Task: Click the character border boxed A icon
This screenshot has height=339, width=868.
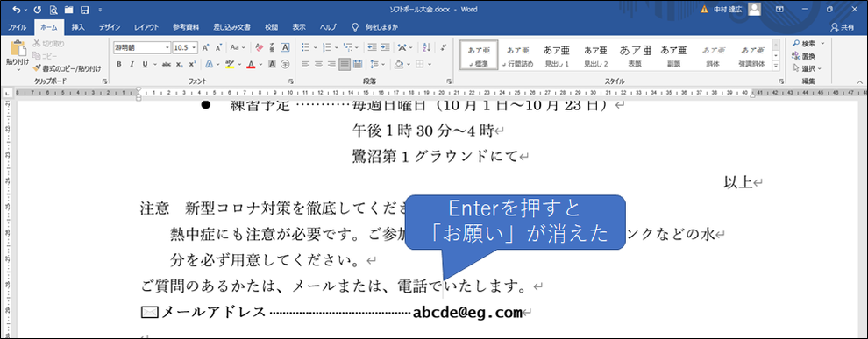Action: [285, 47]
